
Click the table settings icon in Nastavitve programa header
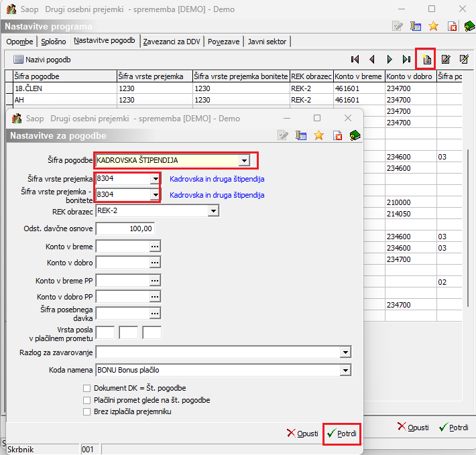[416, 26]
